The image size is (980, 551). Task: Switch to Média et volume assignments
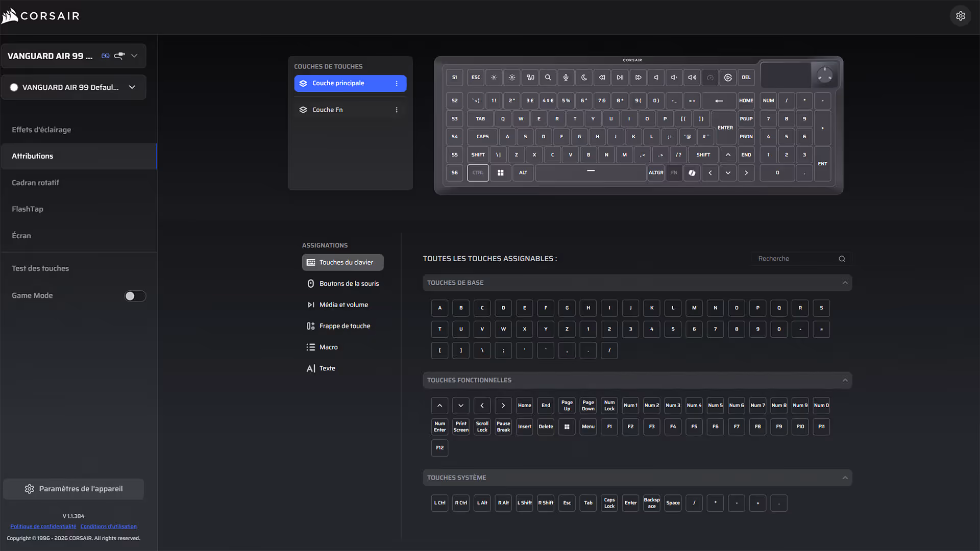pos(342,305)
